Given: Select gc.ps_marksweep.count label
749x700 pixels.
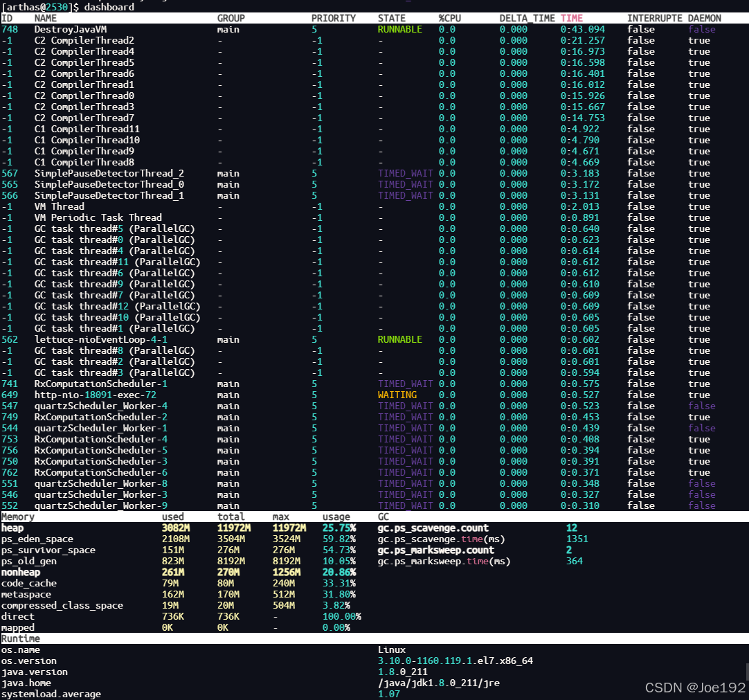Looking at the screenshot, I should click(x=436, y=550).
